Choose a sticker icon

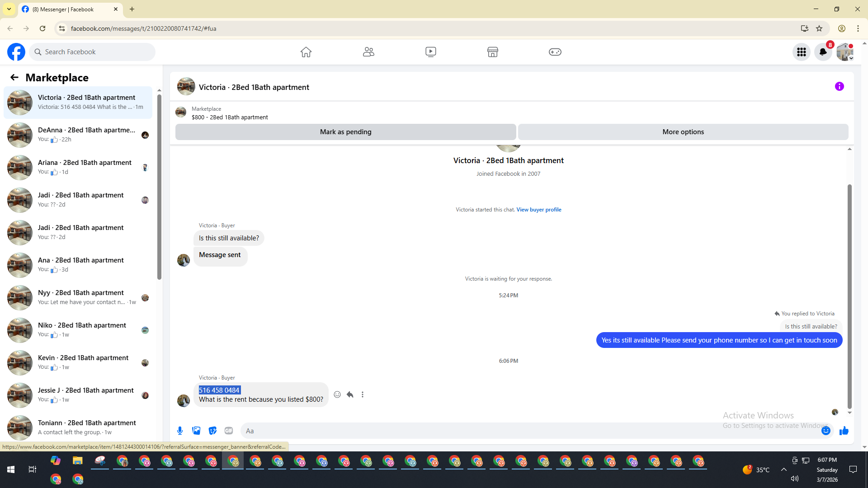pos(212,431)
